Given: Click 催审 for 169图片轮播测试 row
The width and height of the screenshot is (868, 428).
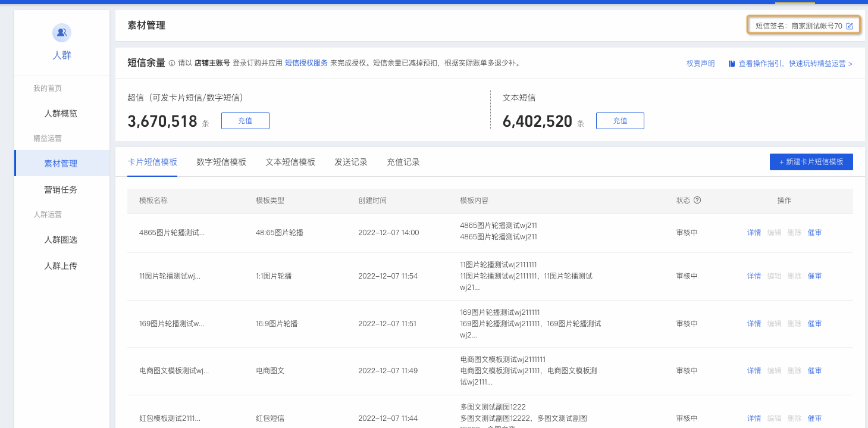Looking at the screenshot, I should pos(814,324).
